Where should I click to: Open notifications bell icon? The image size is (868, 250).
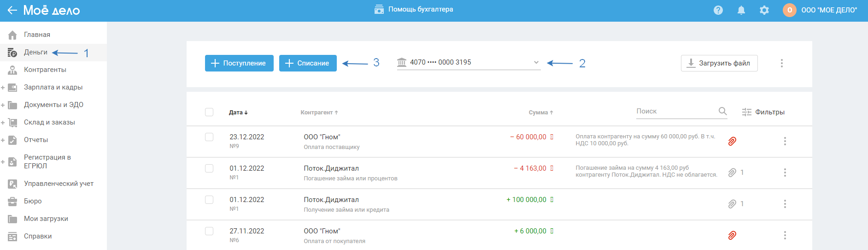(741, 10)
